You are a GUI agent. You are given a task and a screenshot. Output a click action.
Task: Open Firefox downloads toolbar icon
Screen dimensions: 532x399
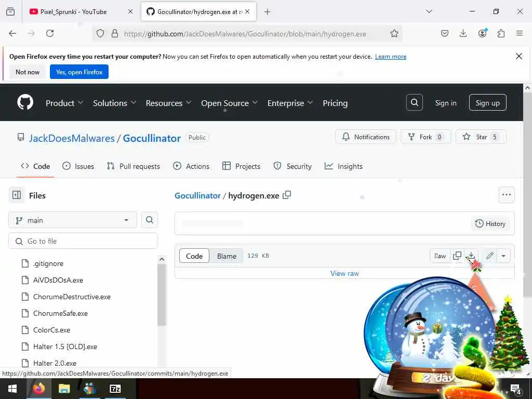point(463,33)
